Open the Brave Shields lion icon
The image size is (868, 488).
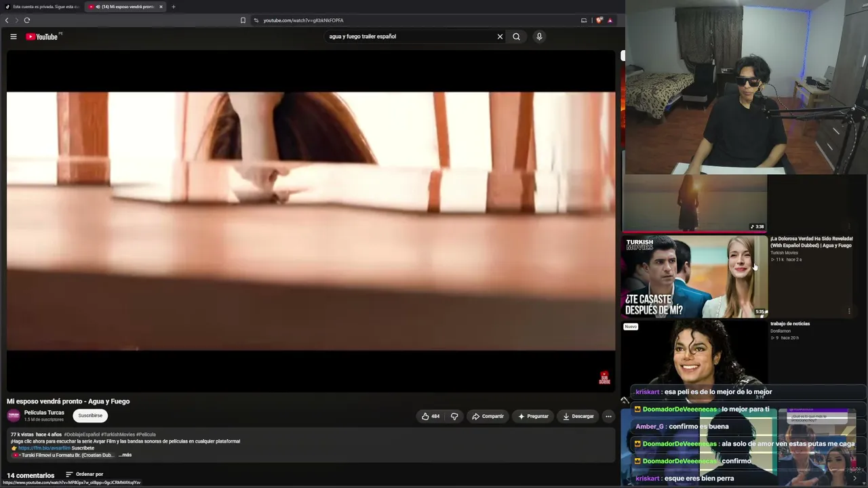coord(599,20)
